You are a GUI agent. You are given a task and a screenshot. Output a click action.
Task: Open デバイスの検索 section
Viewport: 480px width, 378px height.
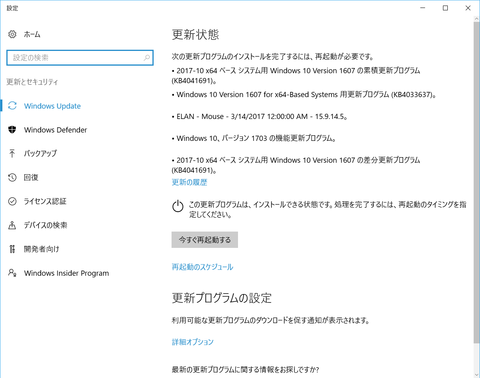point(45,225)
